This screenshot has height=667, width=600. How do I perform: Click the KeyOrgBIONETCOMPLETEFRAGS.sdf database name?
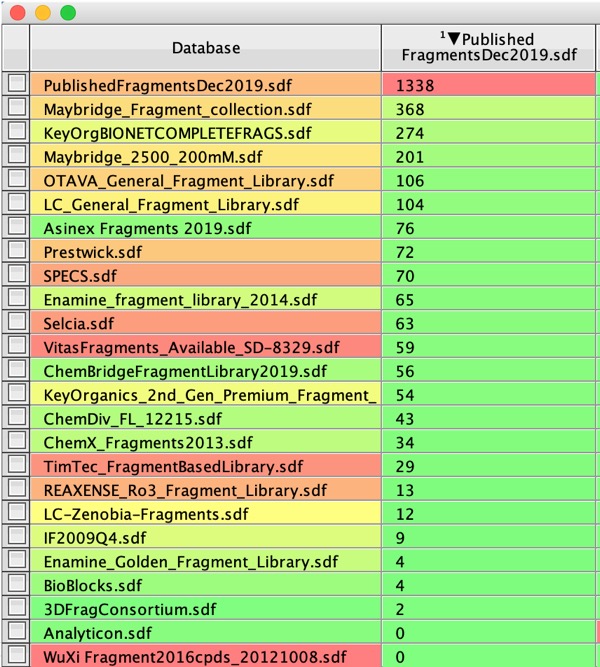coord(177,133)
